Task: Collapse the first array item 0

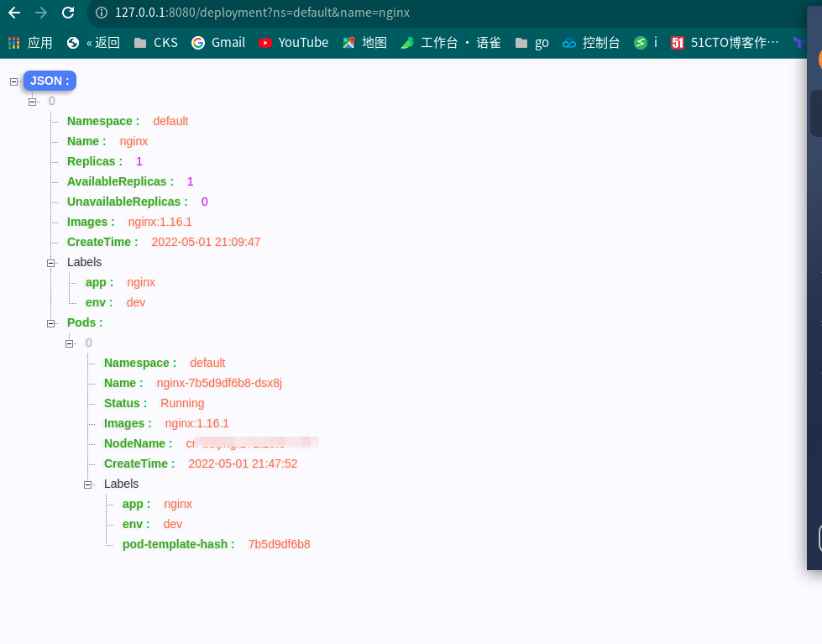Action: 33,102
